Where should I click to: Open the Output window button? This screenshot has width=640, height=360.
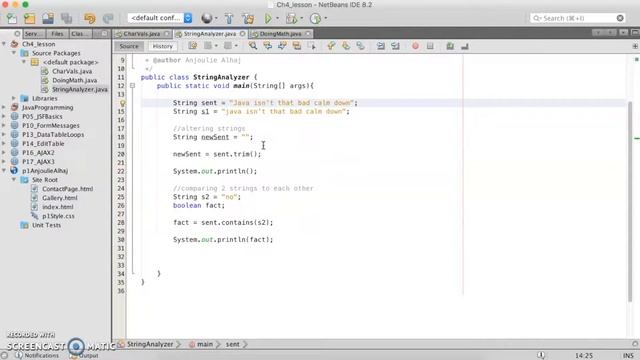point(84,356)
